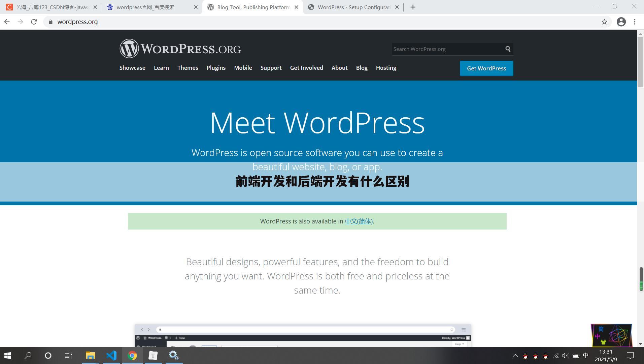
Task: Click the browser forward arrow
Action: [x=20, y=22]
